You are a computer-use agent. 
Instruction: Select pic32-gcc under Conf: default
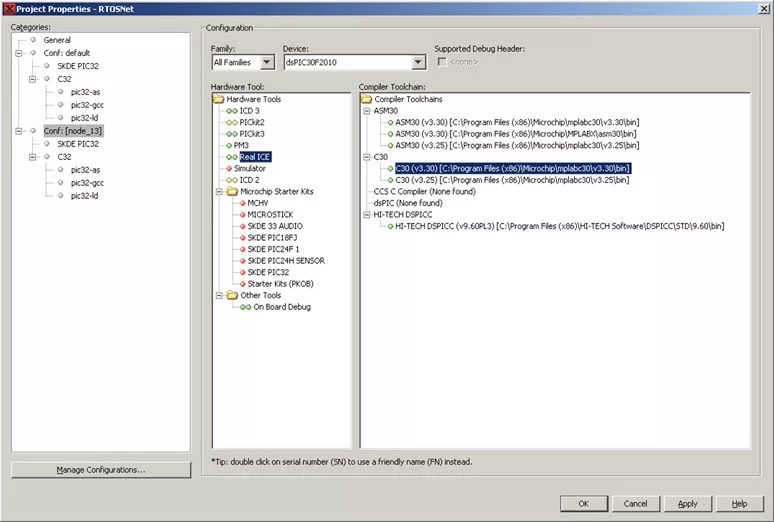click(87, 105)
